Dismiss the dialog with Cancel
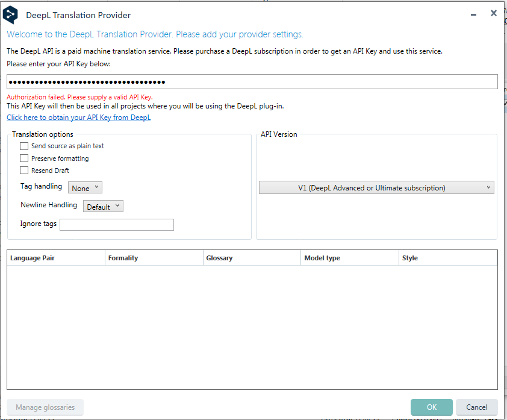The image size is (507, 420). click(x=476, y=407)
